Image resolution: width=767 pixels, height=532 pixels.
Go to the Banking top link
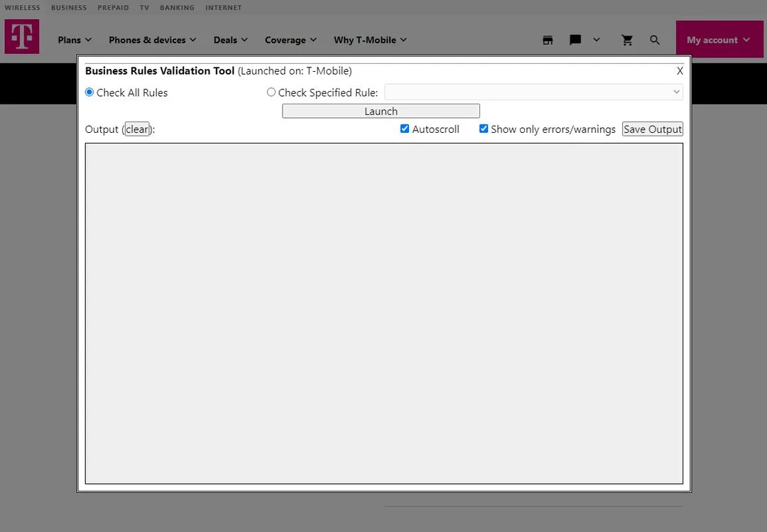[177, 8]
